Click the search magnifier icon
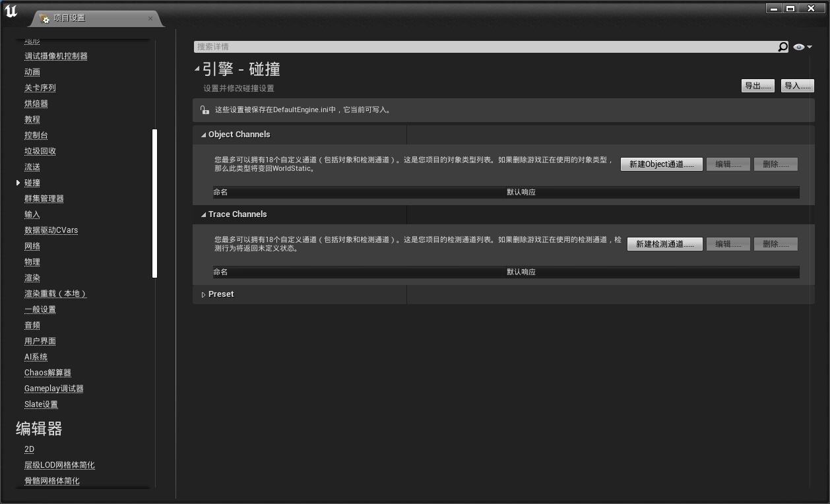Viewport: 830px width, 504px height. coord(782,47)
